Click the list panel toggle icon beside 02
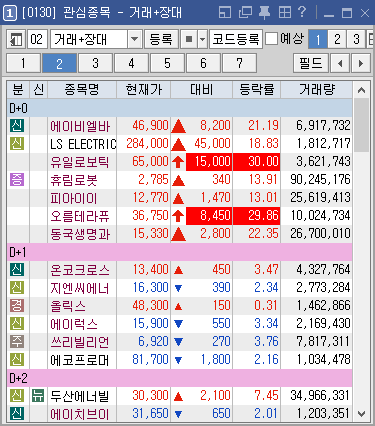 [x=16, y=40]
